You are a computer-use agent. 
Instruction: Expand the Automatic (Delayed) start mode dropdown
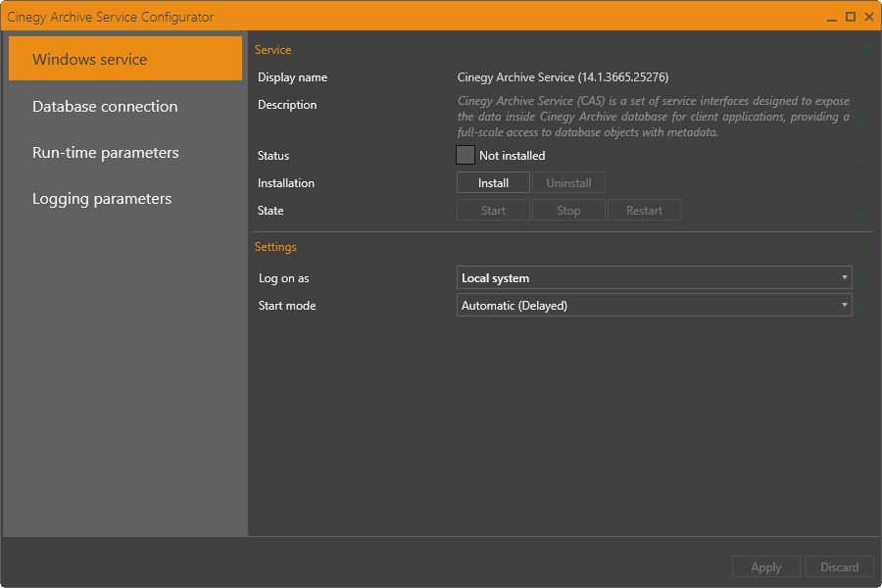655,305
